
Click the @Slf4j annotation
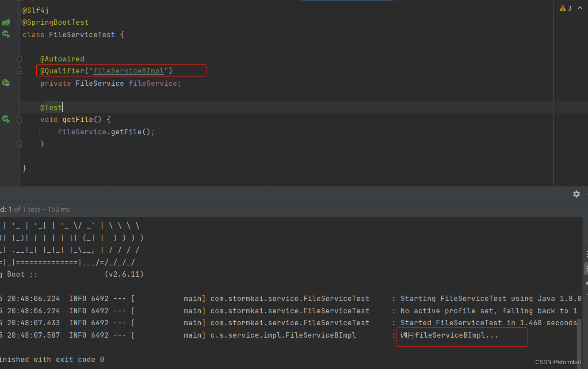[x=35, y=10]
